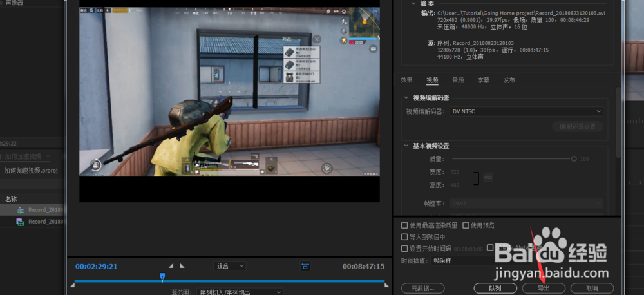The width and height of the screenshot is (644, 295).
Task: Click the current timecode 00:02:29:21
Action: click(x=96, y=266)
